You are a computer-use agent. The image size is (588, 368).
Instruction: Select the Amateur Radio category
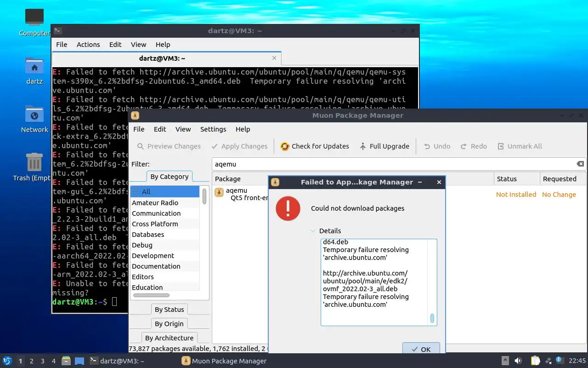pyautogui.click(x=165, y=203)
